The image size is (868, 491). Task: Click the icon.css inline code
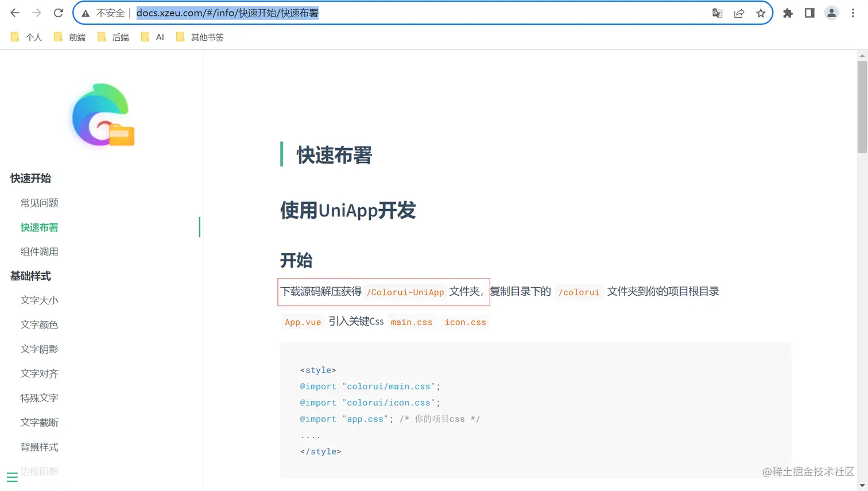[x=466, y=322]
